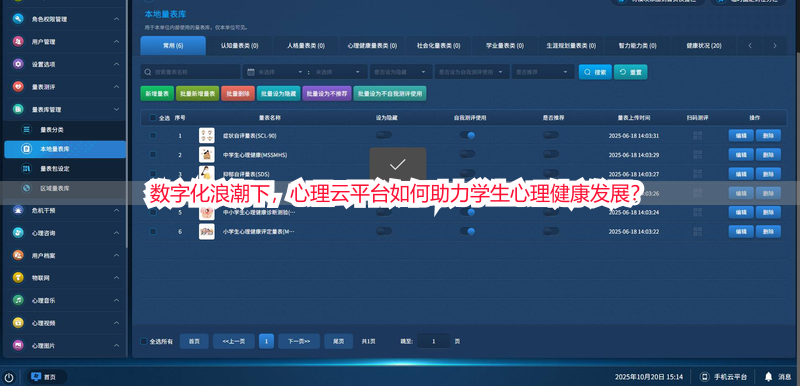Switch to the 智力能力类 (0) tab
The height and width of the screenshot is (386, 800).
point(637,45)
